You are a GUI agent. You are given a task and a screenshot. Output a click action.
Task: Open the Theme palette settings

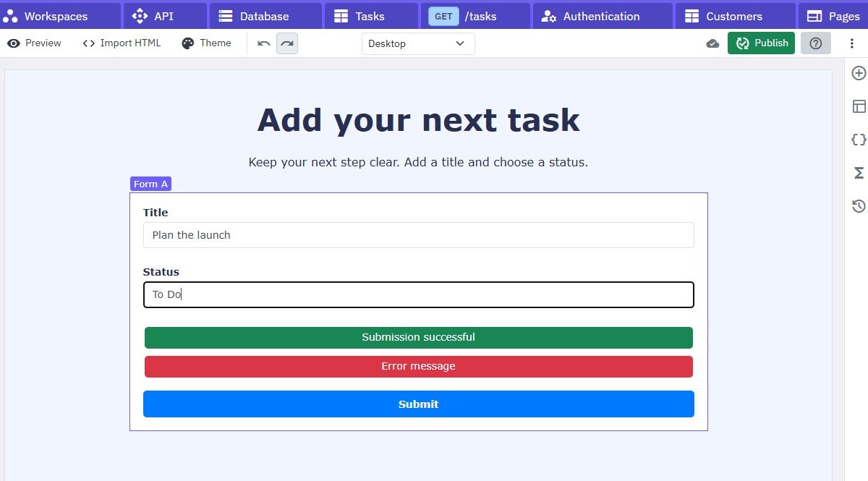[x=206, y=43]
